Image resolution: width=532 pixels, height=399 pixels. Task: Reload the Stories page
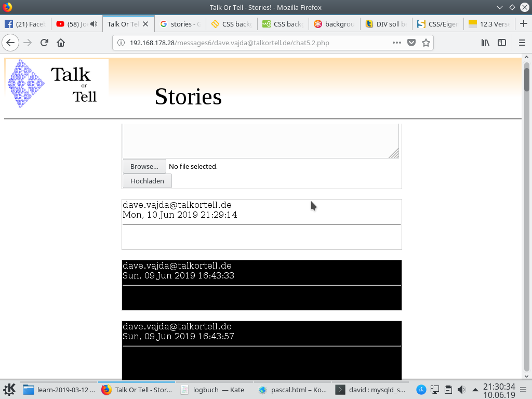tap(44, 43)
